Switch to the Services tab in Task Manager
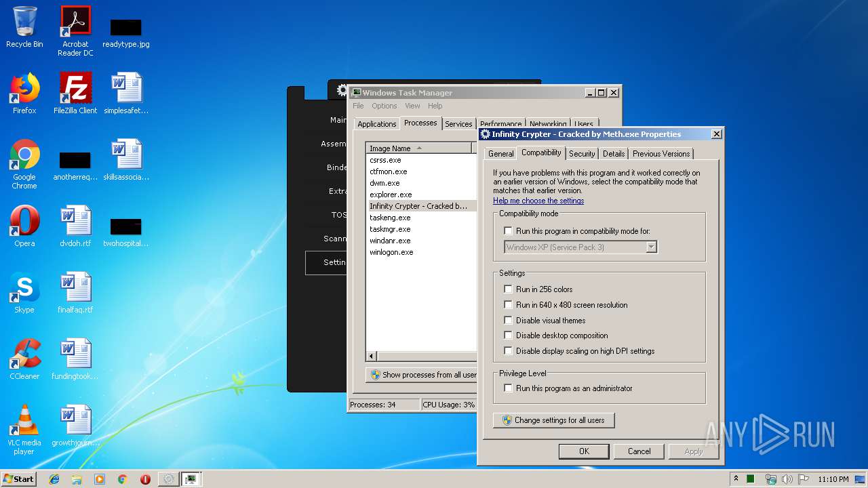Viewport: 868px width, 488px height. coord(458,124)
